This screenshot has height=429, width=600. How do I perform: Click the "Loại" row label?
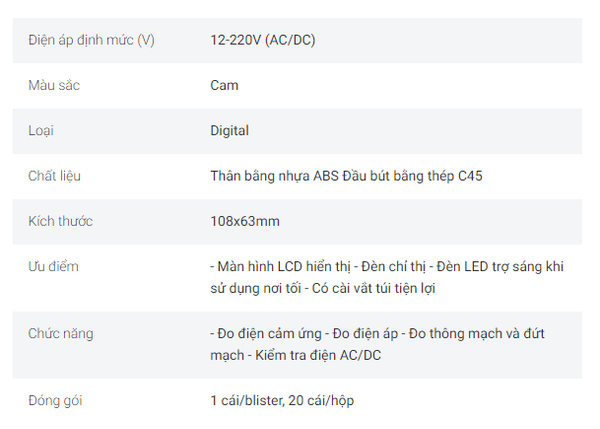(x=42, y=130)
